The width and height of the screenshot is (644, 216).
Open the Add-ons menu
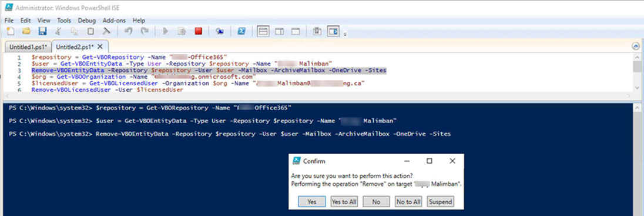115,20
